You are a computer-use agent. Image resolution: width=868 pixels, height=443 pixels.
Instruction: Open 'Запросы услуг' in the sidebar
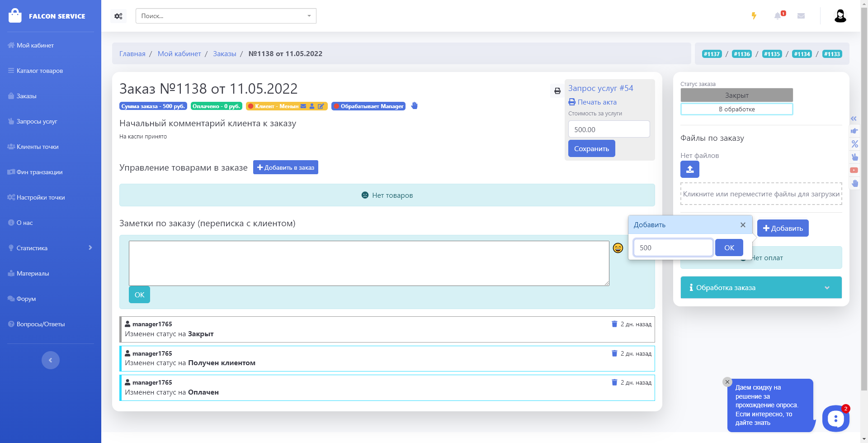click(37, 121)
